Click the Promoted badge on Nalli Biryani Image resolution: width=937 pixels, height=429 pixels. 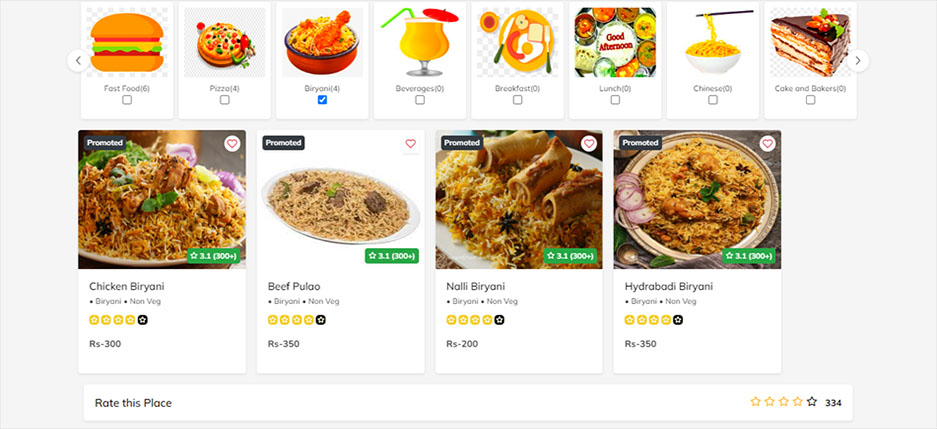tap(461, 143)
